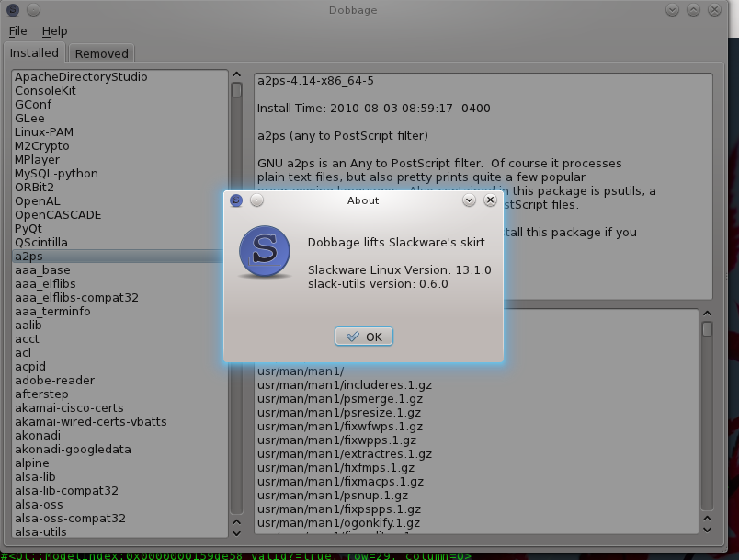Image resolution: width=739 pixels, height=560 pixels.
Task: Select the aalib package
Action: (x=119, y=325)
